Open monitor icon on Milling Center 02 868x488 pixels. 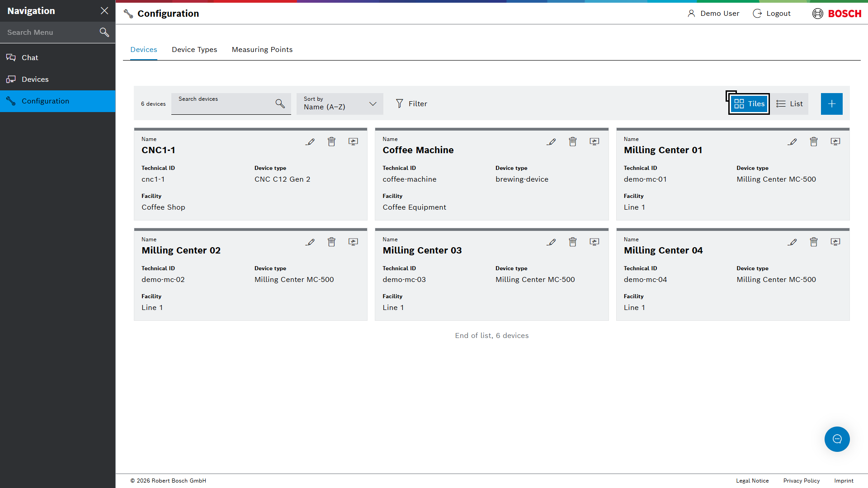(354, 242)
